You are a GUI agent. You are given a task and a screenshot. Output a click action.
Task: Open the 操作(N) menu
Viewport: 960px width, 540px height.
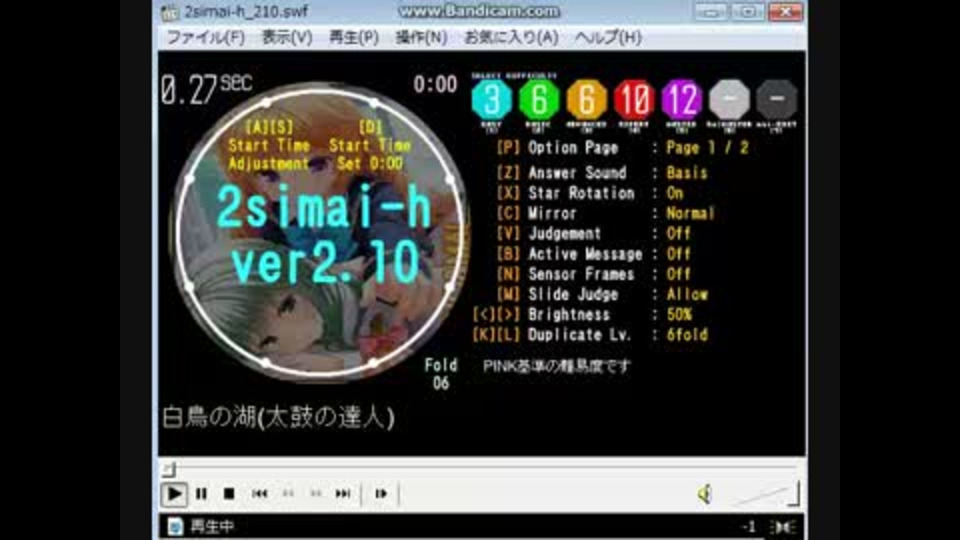point(421,37)
